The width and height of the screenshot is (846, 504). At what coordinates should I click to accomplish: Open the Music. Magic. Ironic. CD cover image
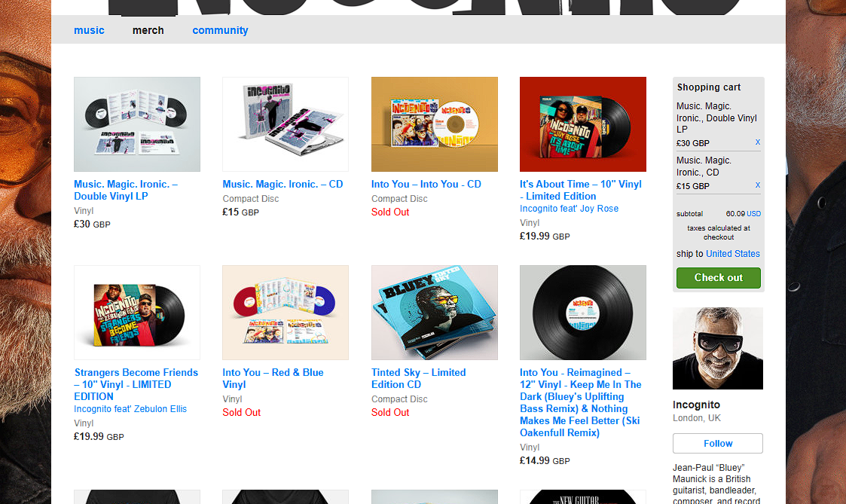pos(286,124)
